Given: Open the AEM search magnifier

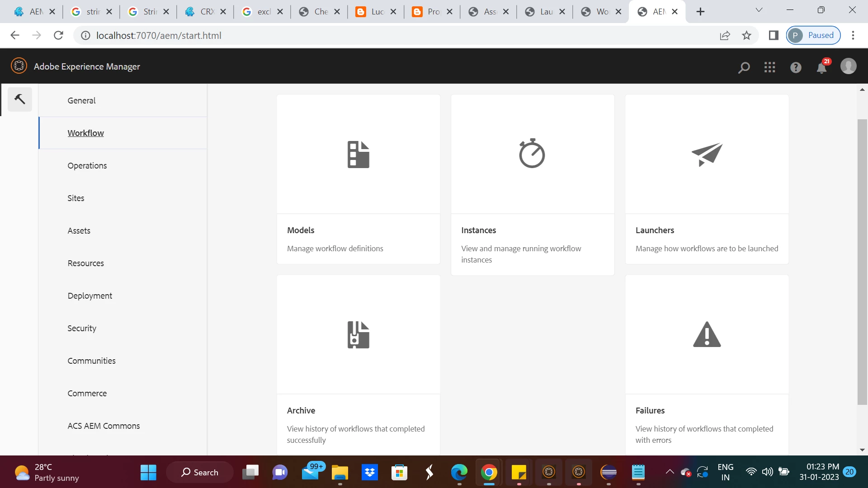Looking at the screenshot, I should coord(744,67).
